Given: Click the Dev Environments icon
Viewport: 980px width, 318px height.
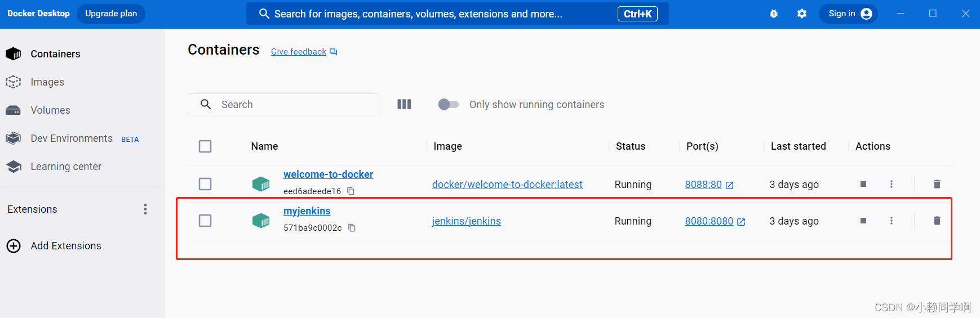Looking at the screenshot, I should (14, 138).
